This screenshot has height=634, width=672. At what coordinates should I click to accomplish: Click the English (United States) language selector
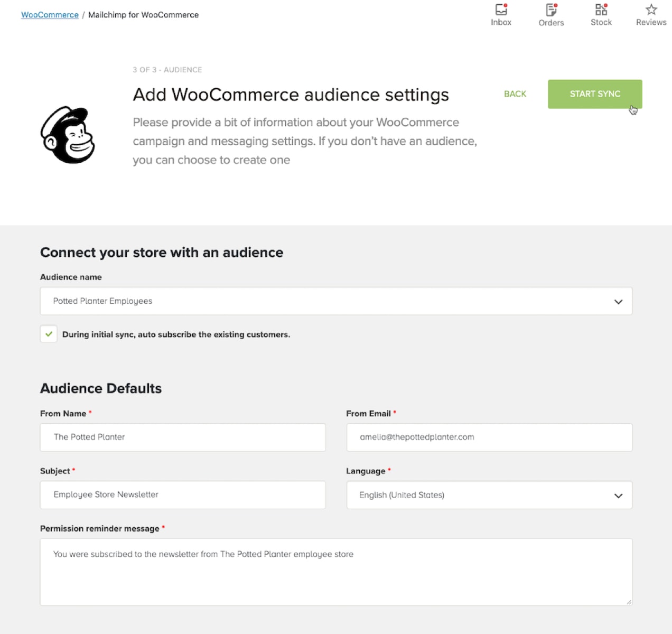489,495
